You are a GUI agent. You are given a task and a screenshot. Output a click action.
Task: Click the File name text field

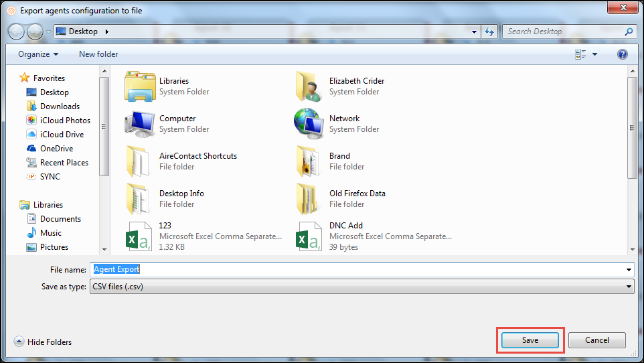pyautogui.click(x=361, y=269)
